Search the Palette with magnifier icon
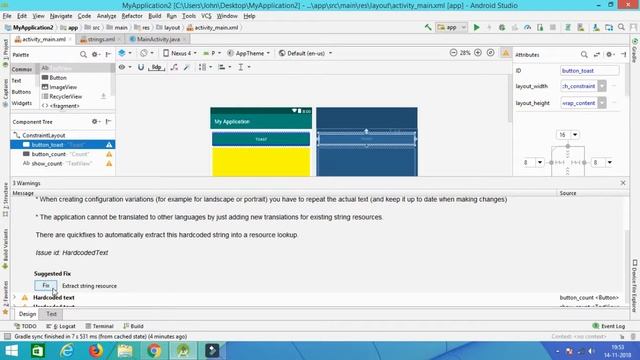 click(x=83, y=54)
